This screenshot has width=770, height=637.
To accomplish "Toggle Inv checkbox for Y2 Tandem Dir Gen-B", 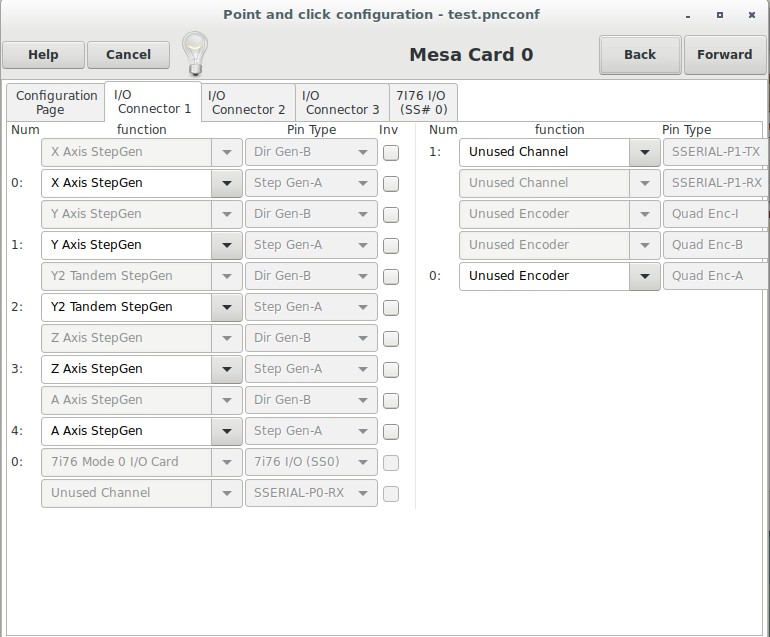I will pos(391,277).
